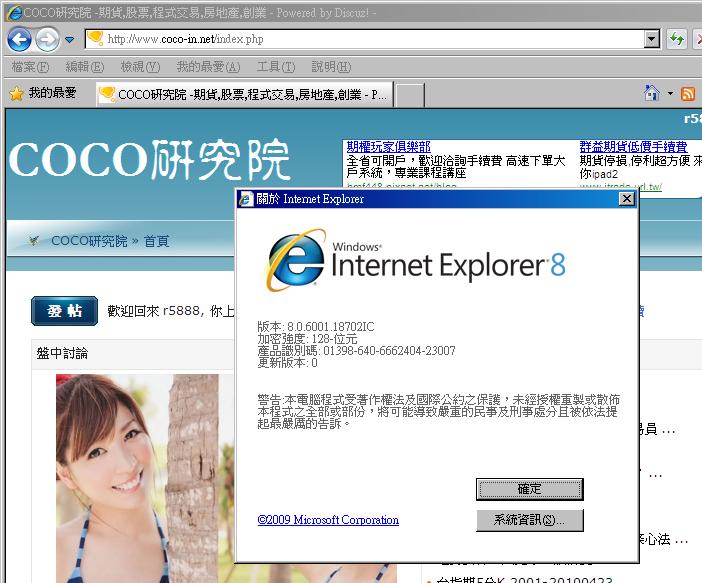702x583 pixels.
Task: Click the 系統資訊(S)... button
Action: tap(530, 520)
